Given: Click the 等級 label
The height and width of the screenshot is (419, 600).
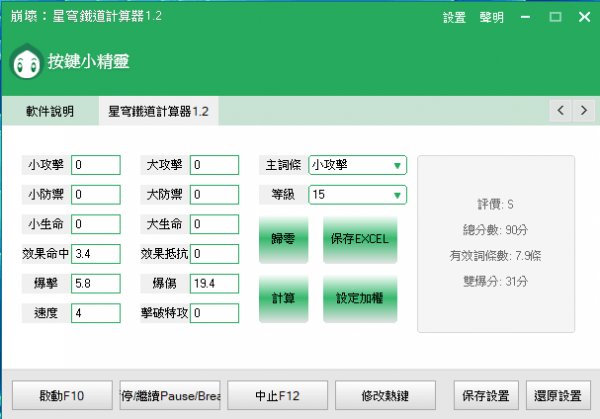Looking at the screenshot, I should [x=283, y=194].
